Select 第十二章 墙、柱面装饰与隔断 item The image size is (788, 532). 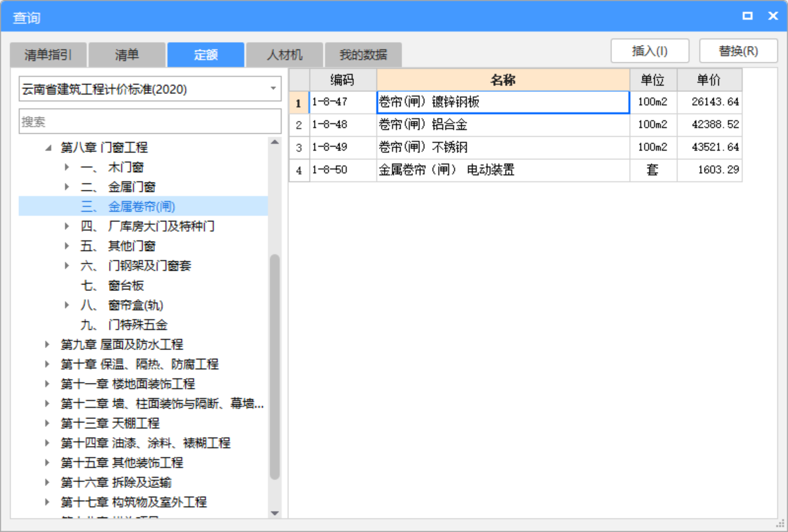click(162, 404)
